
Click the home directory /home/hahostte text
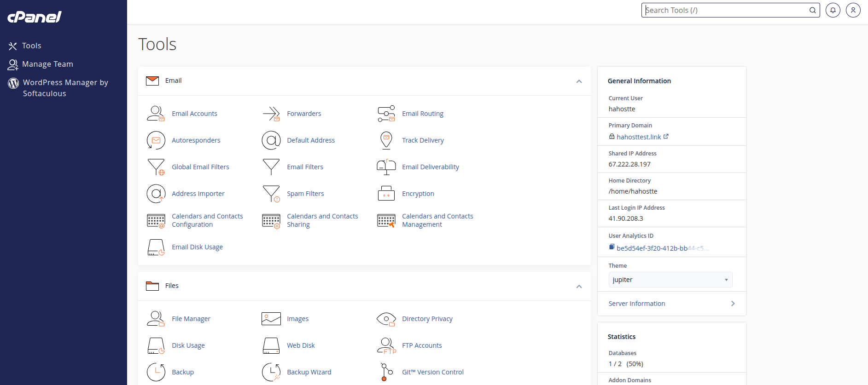pos(633,191)
